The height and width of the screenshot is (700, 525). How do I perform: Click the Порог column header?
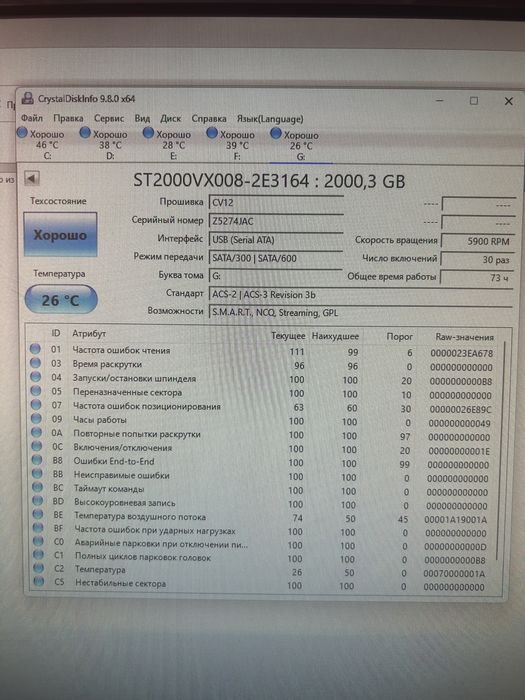click(x=400, y=337)
